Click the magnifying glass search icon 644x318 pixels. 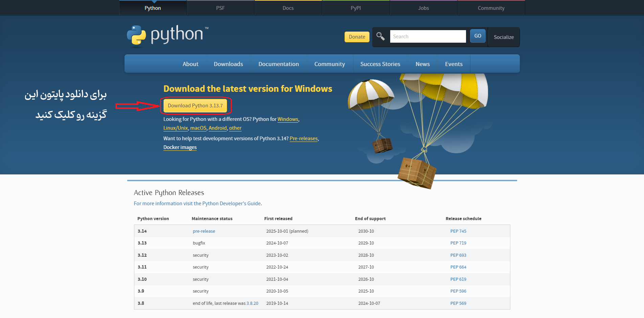click(x=380, y=36)
